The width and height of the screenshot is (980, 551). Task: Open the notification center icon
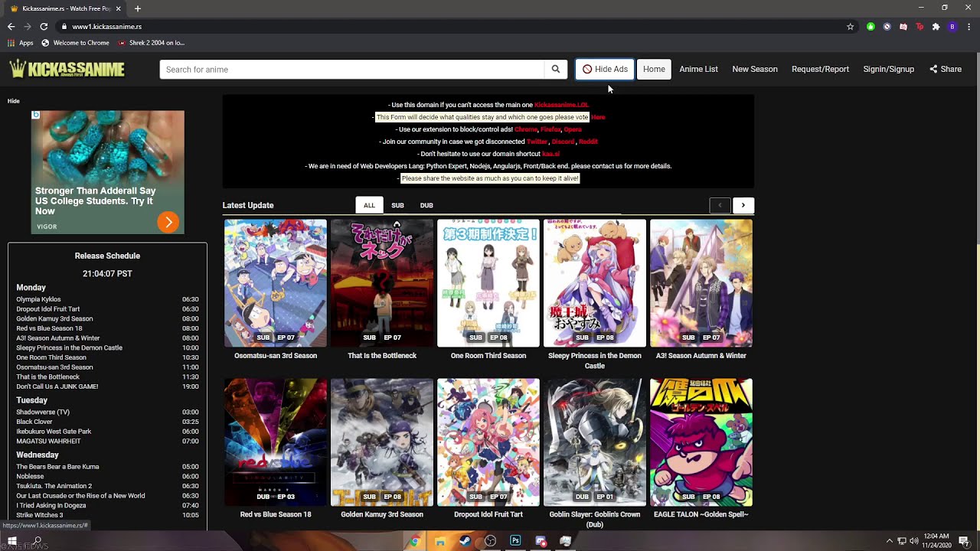coord(964,541)
